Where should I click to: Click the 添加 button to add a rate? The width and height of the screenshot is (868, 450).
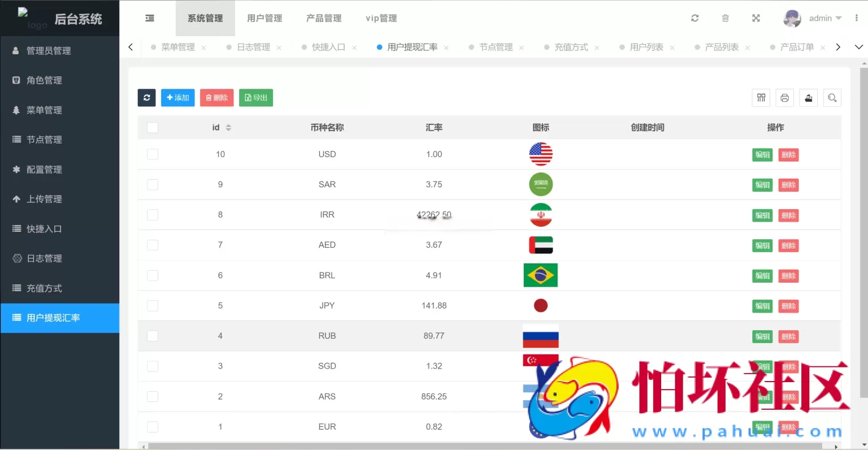tap(177, 97)
